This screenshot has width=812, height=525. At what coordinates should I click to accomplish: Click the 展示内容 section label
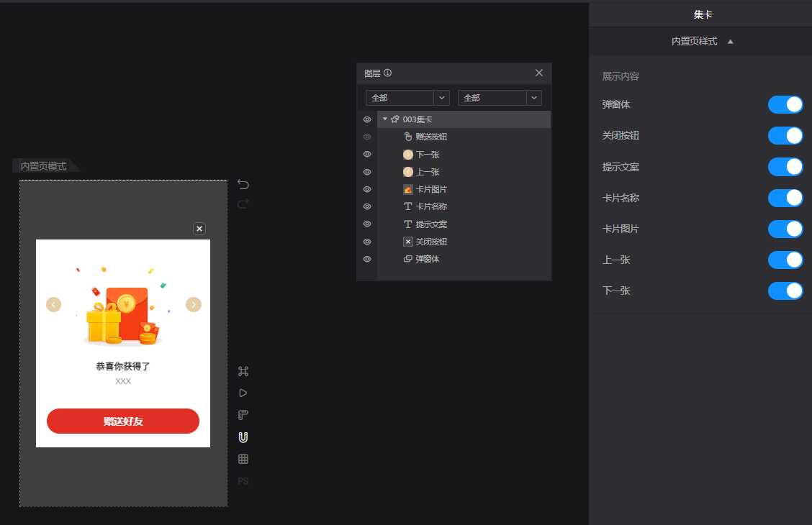click(621, 76)
